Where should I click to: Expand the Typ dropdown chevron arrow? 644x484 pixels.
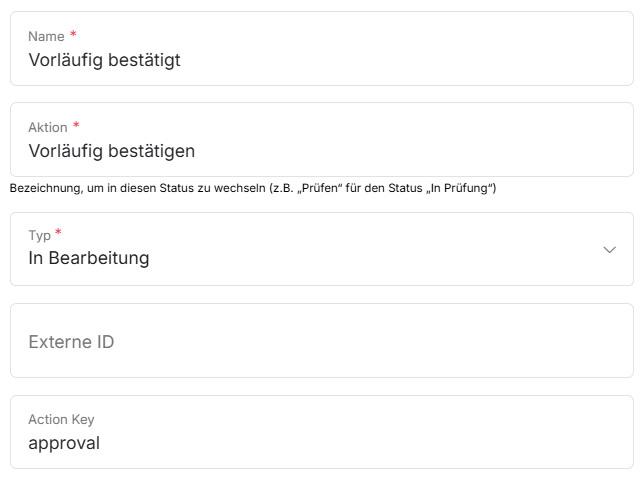[x=610, y=250]
